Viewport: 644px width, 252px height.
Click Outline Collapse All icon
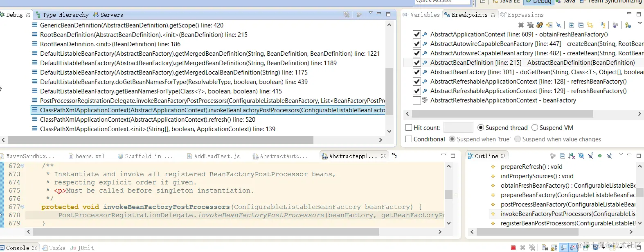pos(562,156)
